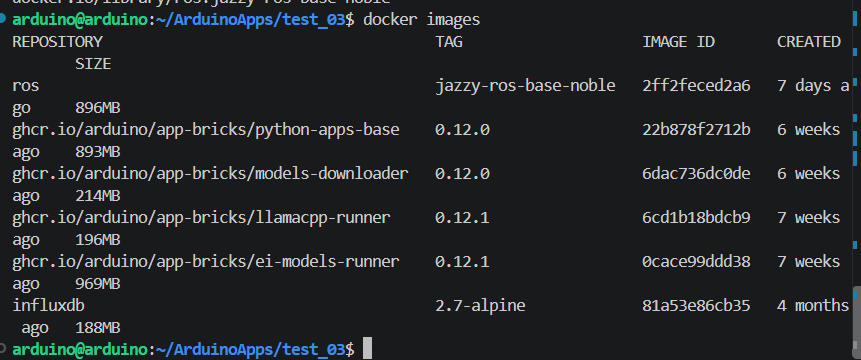Viewport: 861px width, 360px height.
Task: Click image ID 6cd1b18bdcb9
Action: coord(696,218)
